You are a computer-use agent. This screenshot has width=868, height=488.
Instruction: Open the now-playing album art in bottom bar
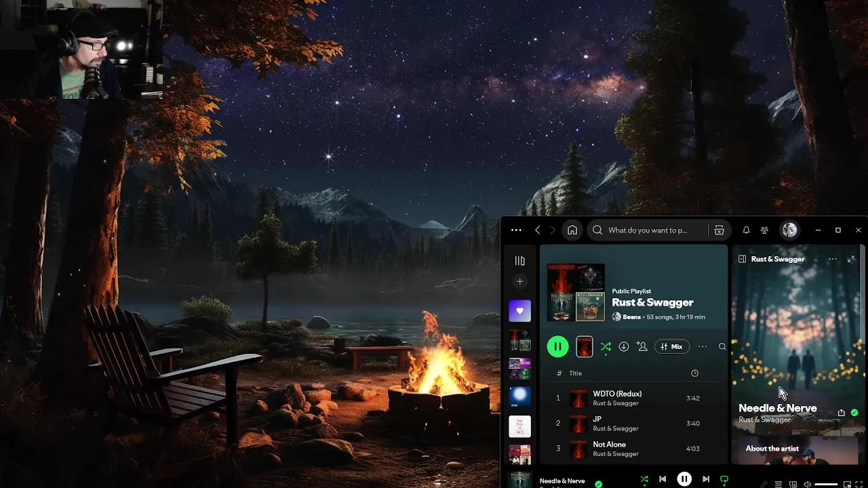click(520, 479)
